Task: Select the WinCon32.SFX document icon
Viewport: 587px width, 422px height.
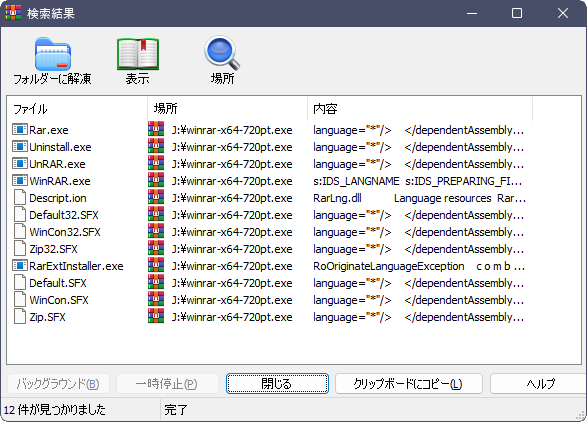Action: click(20, 232)
